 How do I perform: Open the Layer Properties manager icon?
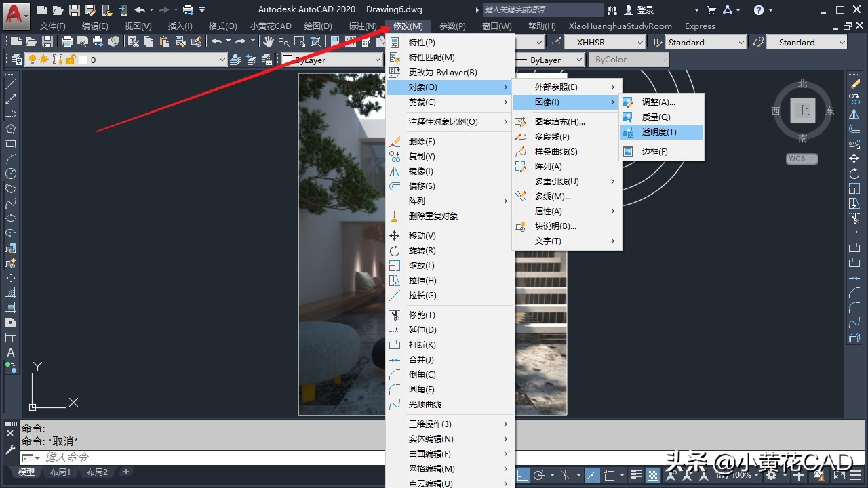(x=15, y=60)
